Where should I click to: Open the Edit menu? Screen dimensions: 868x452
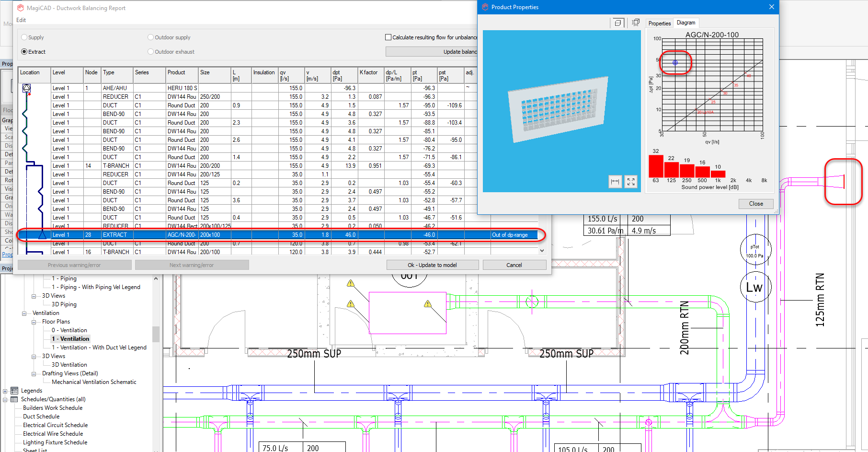[21, 20]
